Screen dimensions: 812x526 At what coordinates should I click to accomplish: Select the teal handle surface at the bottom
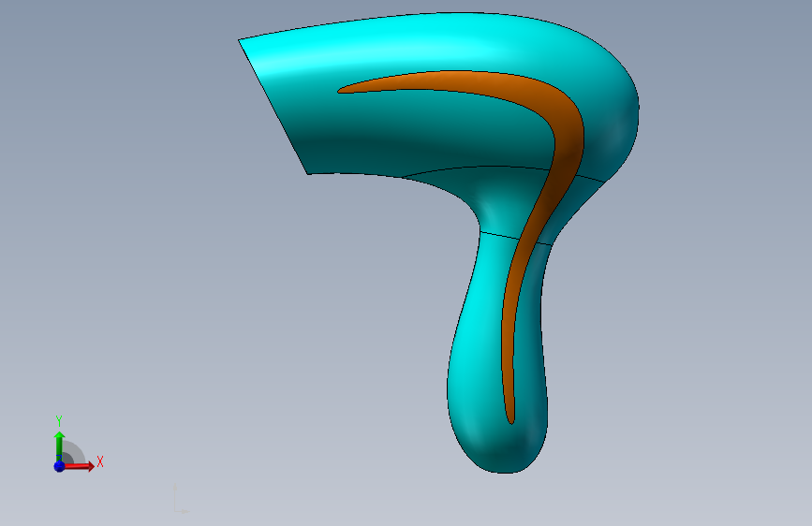click(x=479, y=352)
